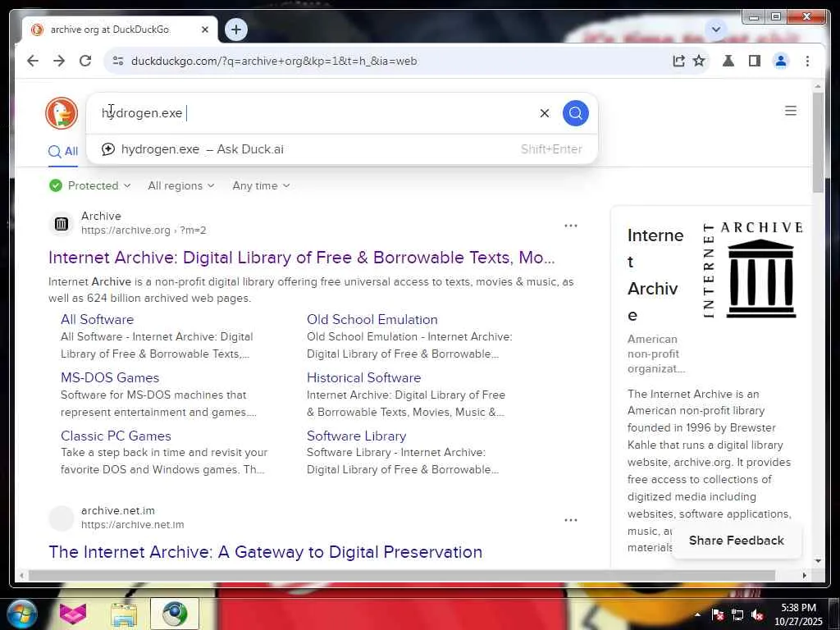The height and width of the screenshot is (630, 840).
Task: Open more options for archive.net.im result
Action: pyautogui.click(x=571, y=519)
